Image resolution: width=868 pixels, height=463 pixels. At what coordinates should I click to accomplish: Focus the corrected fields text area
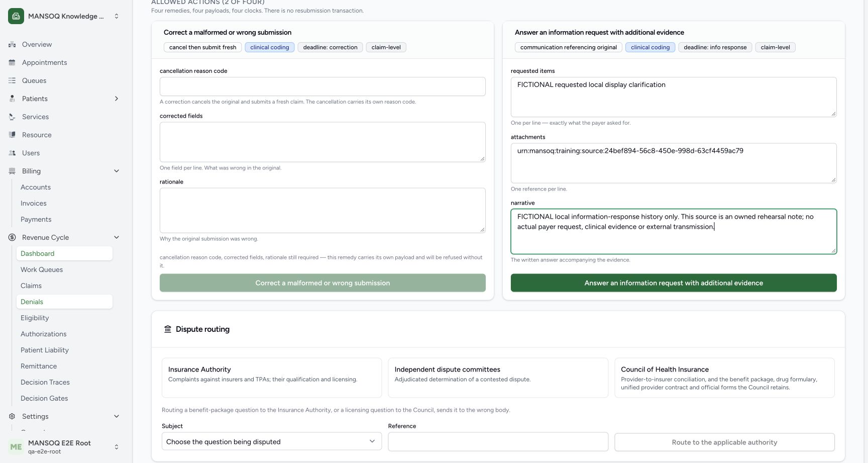tap(322, 142)
